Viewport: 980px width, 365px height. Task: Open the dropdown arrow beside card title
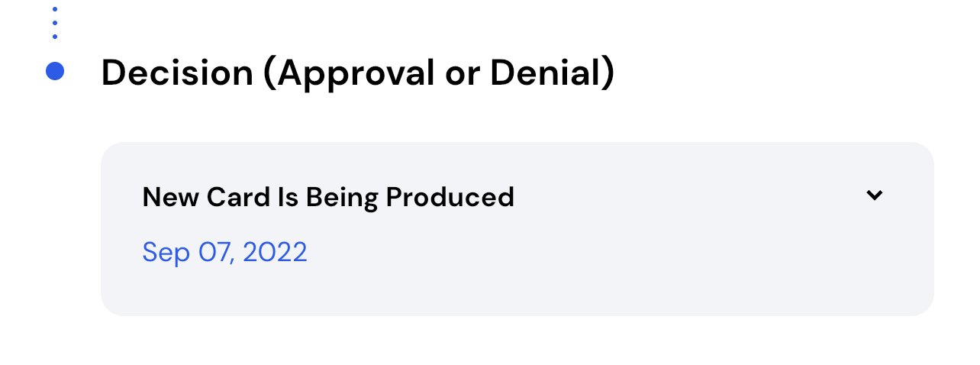[x=874, y=195]
